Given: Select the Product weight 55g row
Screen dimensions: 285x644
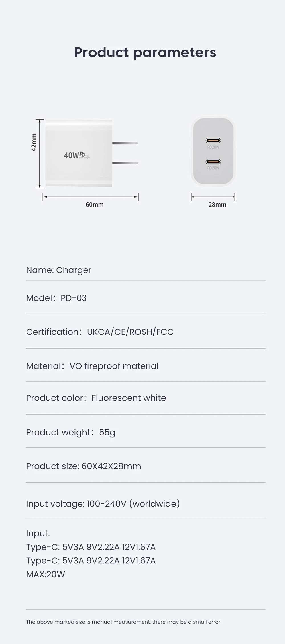Looking at the screenshot, I should tap(71, 432).
